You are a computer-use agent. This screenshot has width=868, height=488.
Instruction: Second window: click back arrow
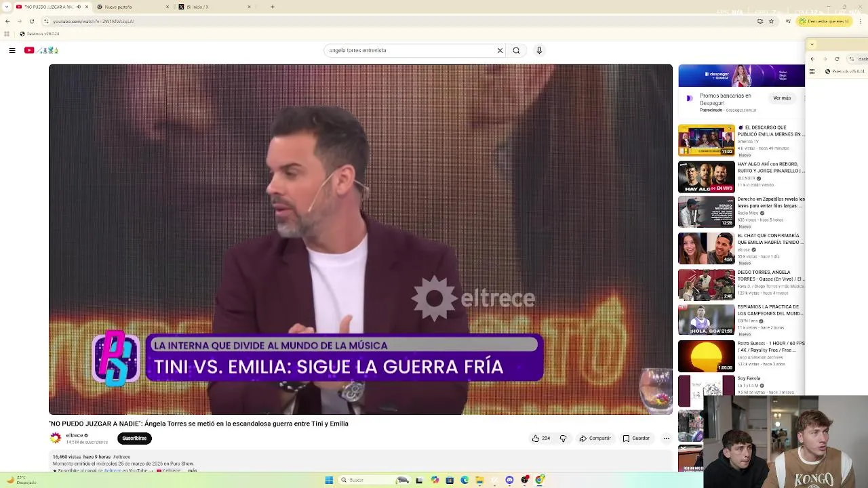click(x=812, y=59)
